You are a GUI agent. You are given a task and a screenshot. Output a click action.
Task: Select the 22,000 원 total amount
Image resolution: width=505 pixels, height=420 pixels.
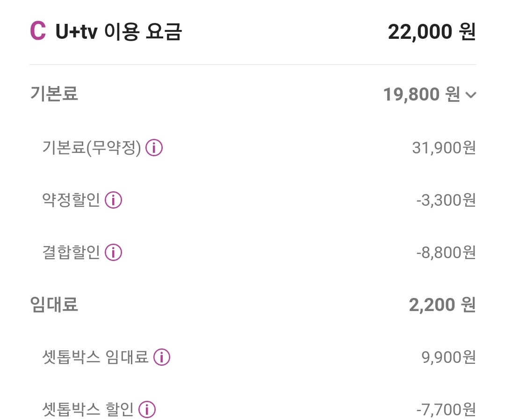pos(432,32)
